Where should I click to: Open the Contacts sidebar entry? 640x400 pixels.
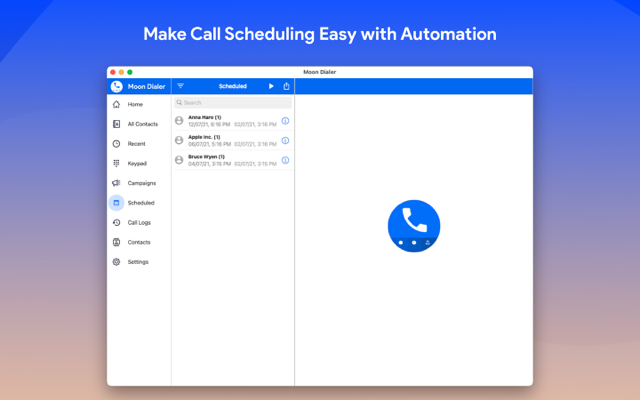click(x=138, y=242)
